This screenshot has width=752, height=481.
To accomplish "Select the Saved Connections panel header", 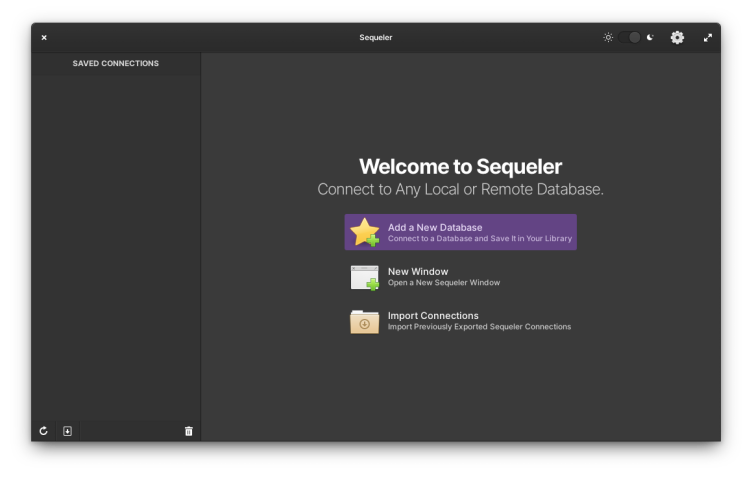I will click(116, 64).
